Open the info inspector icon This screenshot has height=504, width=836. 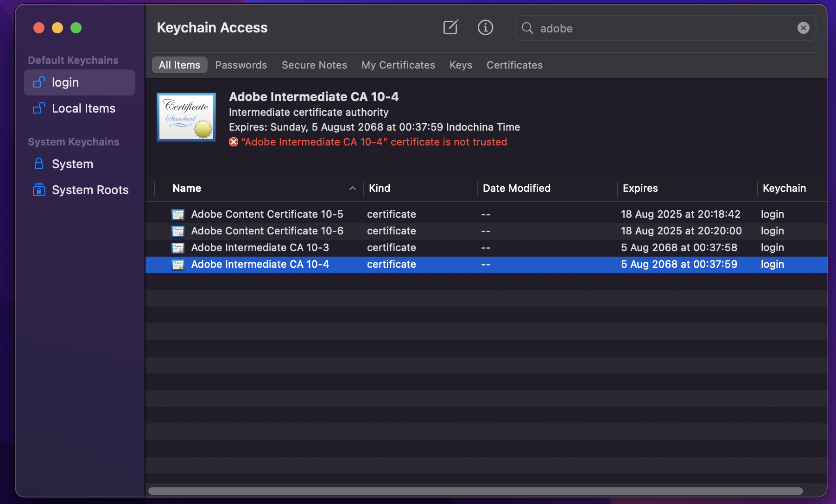[485, 28]
